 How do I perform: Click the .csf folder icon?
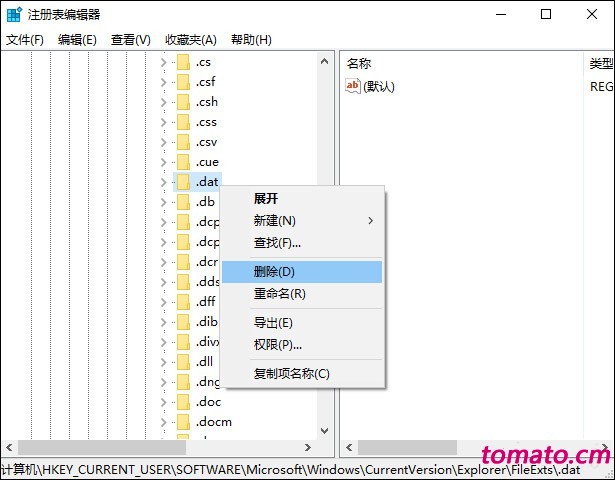click(x=183, y=82)
